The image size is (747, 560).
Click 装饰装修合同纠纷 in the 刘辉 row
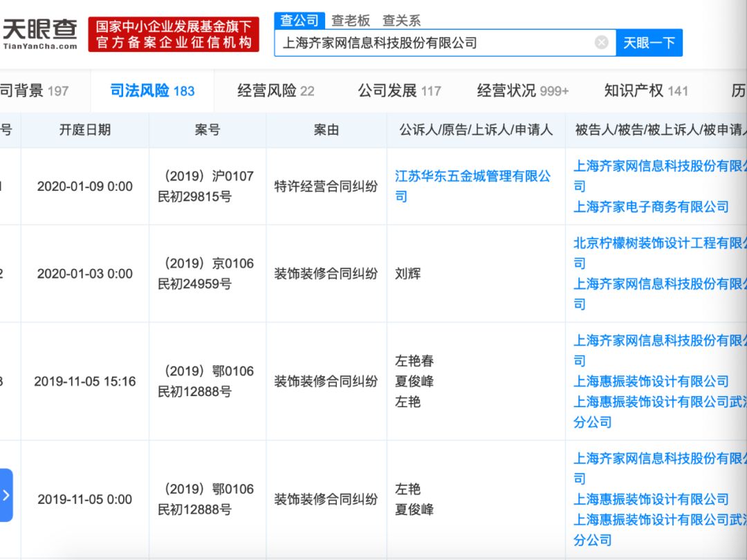click(326, 274)
